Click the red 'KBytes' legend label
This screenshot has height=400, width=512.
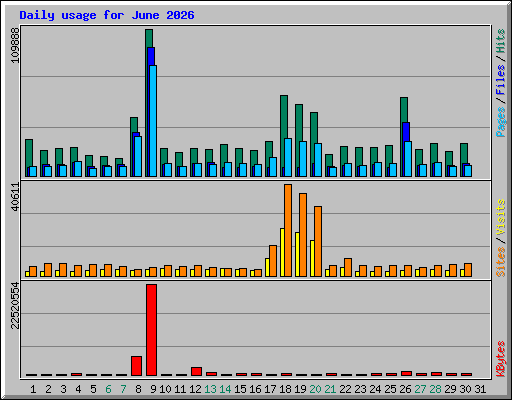(501, 359)
